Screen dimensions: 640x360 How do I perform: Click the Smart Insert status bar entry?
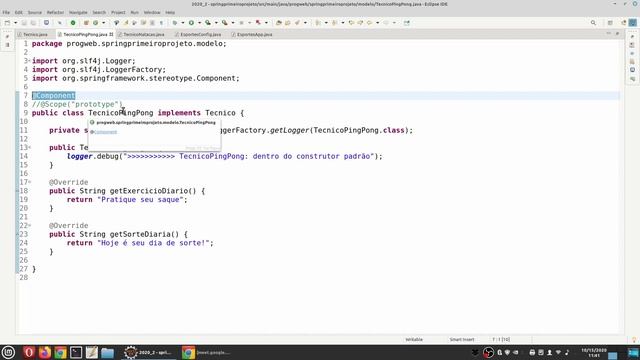click(462, 340)
